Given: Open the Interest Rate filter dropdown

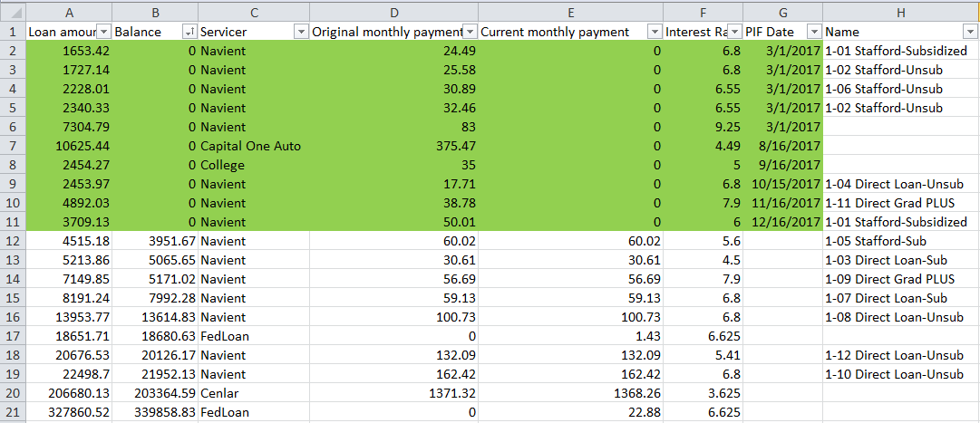Looking at the screenshot, I should point(735,32).
